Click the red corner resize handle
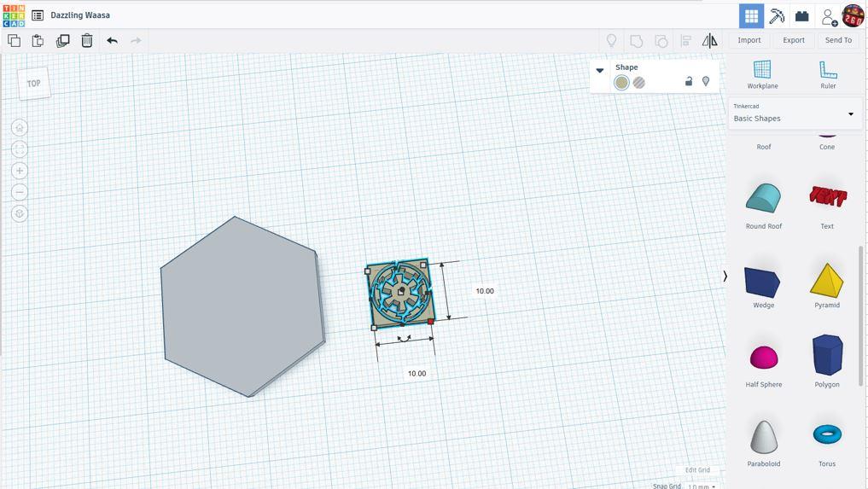The image size is (868, 489). pyautogui.click(x=431, y=321)
